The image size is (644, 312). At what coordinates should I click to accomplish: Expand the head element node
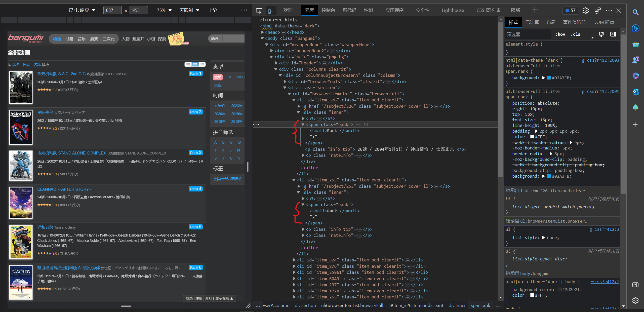(x=263, y=32)
